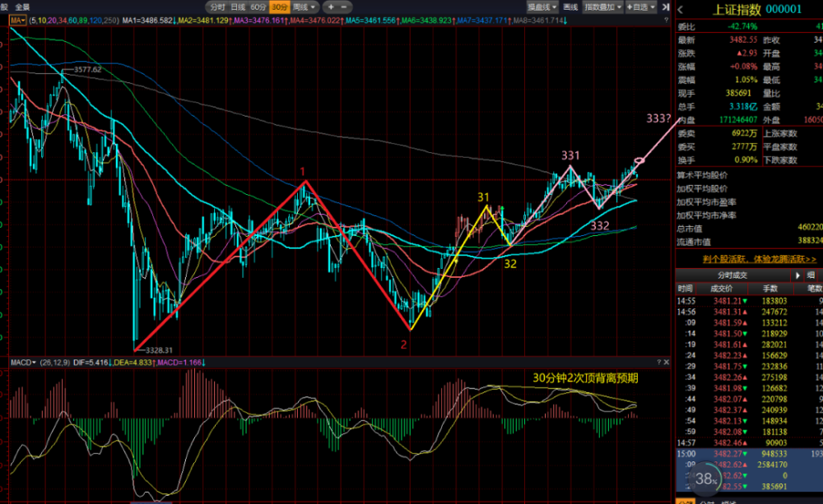The height and width of the screenshot is (504, 823).
Task: Select the 14:57 trade row 3482.46
Action: [749, 443]
